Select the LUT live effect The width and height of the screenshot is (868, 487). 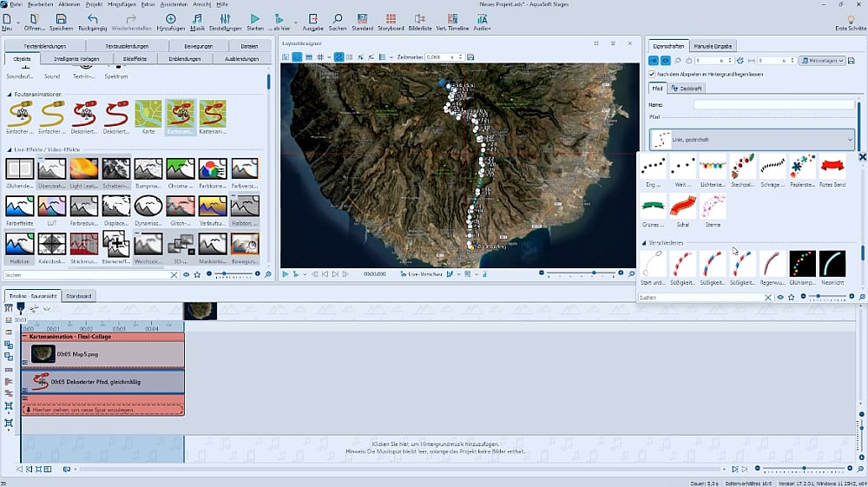pos(53,207)
